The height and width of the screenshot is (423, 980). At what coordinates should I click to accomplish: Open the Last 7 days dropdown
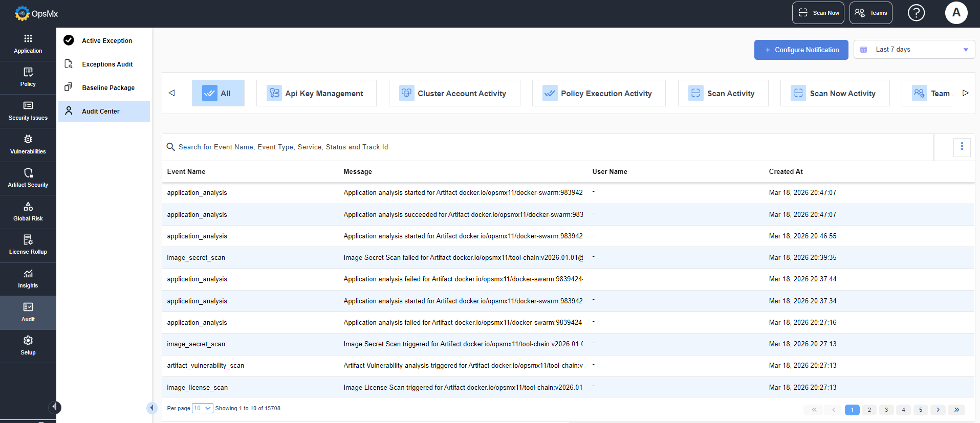click(x=914, y=50)
